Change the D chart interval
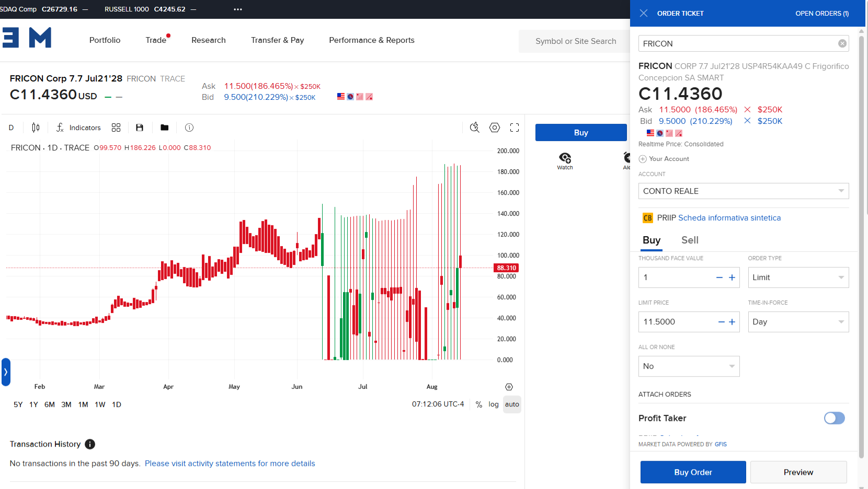This screenshot has height=489, width=868. tap(12, 127)
